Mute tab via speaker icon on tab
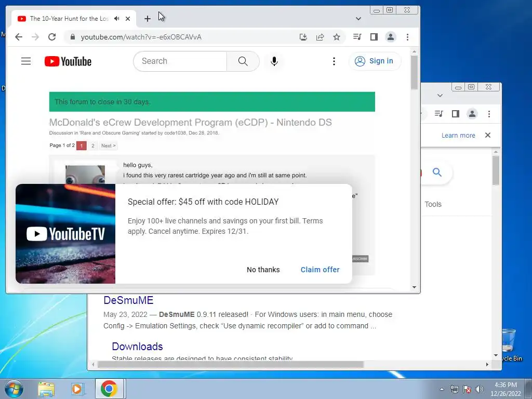This screenshot has height=399, width=532. tap(117, 19)
